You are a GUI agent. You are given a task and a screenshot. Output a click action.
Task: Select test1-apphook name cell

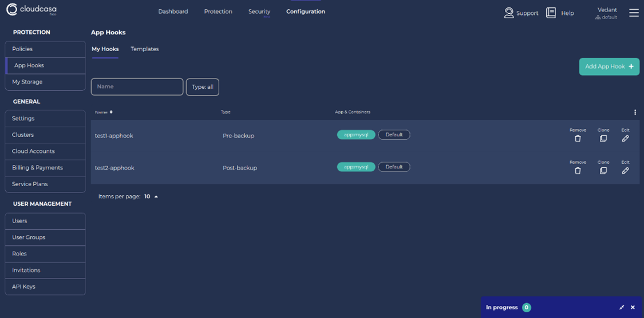point(114,136)
